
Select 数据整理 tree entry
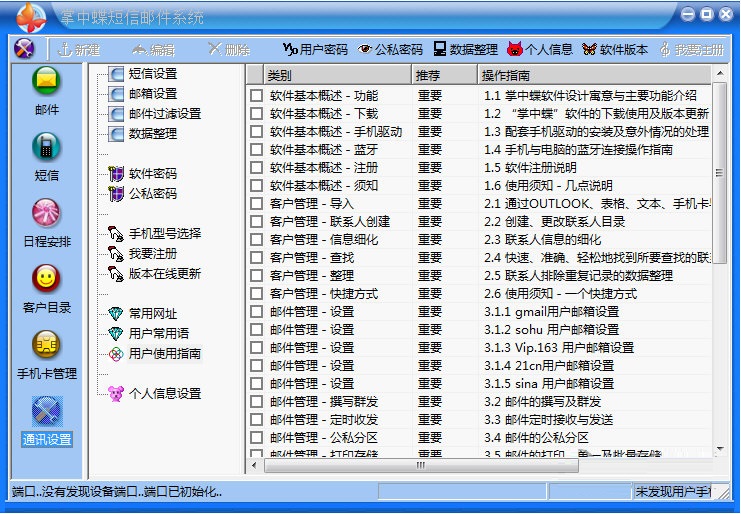pos(143,134)
